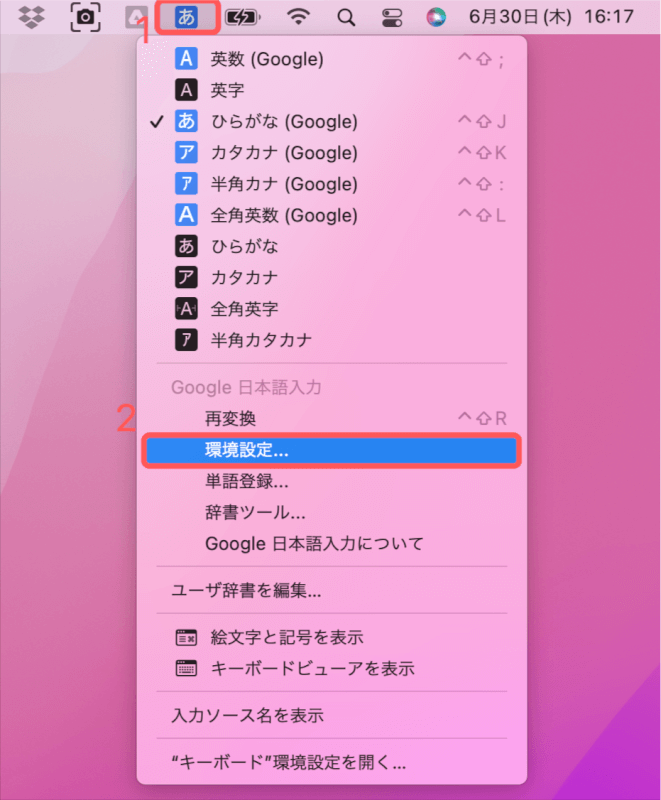Open the Dropbox menu bar icon
The image size is (661, 800).
pos(31,17)
